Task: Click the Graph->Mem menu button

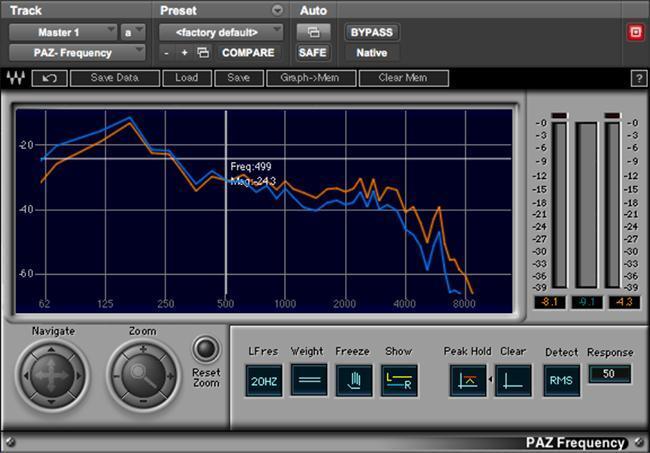Action: point(310,78)
